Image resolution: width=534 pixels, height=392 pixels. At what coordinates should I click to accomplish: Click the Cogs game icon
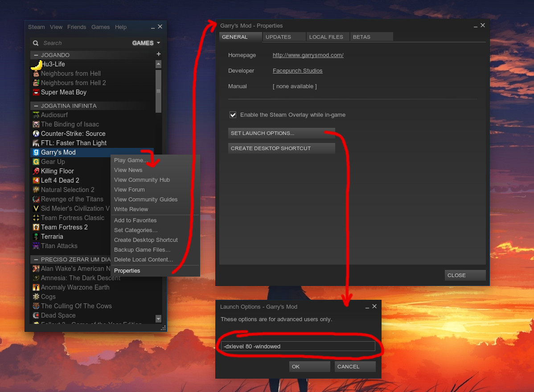click(36, 297)
